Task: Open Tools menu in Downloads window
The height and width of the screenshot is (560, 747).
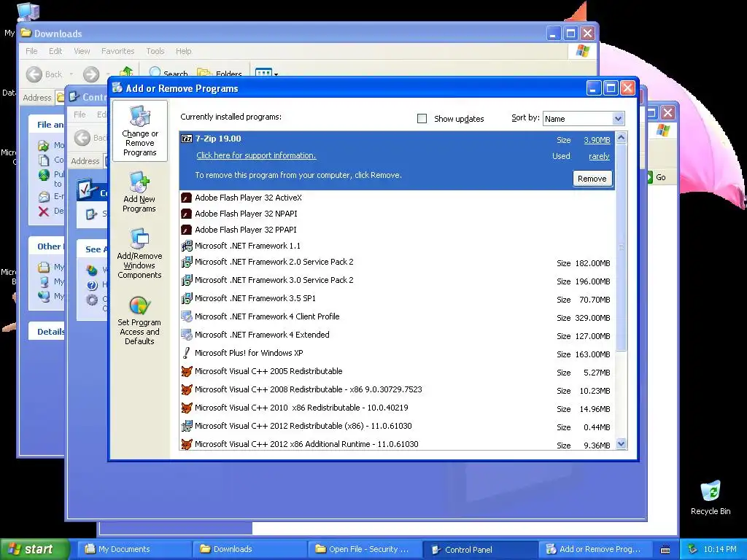Action: tap(155, 51)
